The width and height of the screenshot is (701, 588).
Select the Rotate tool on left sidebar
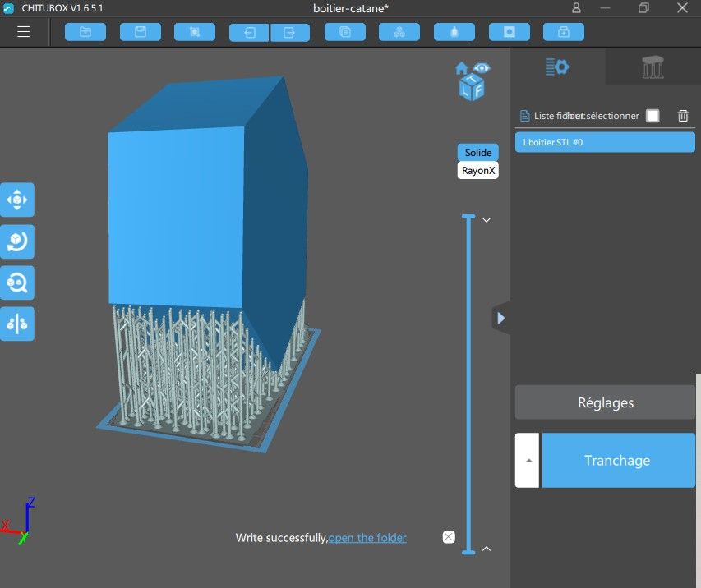17,241
